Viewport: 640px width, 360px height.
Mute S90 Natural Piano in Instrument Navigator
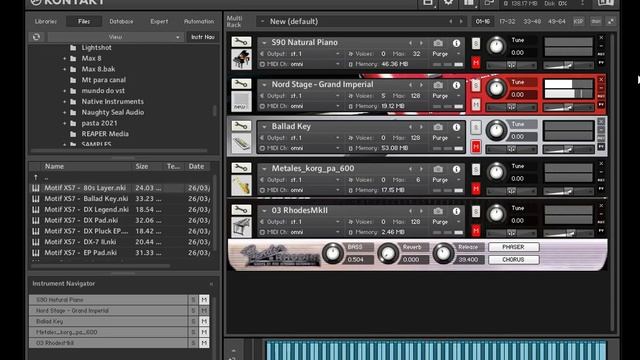(x=204, y=300)
